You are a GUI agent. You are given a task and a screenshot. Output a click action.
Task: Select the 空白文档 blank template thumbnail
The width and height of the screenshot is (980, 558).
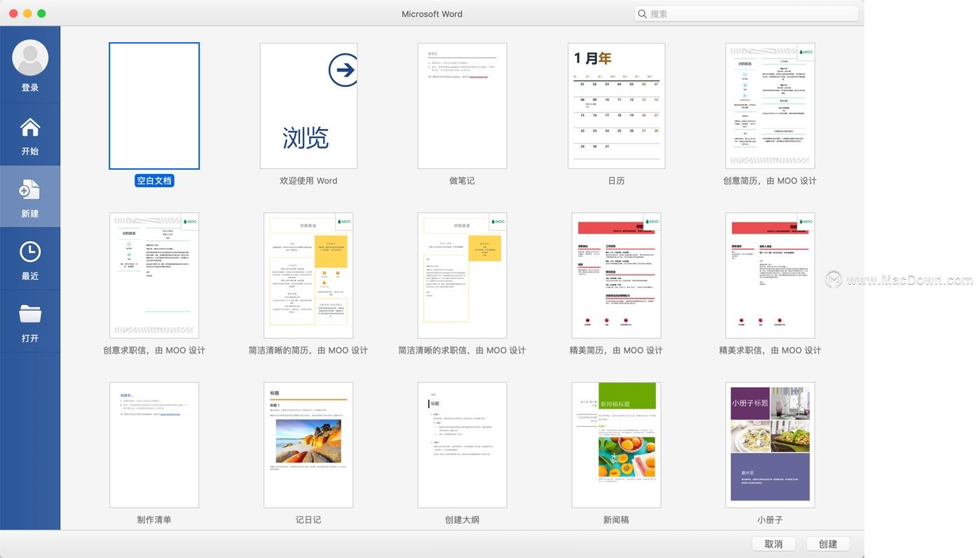[x=154, y=106]
